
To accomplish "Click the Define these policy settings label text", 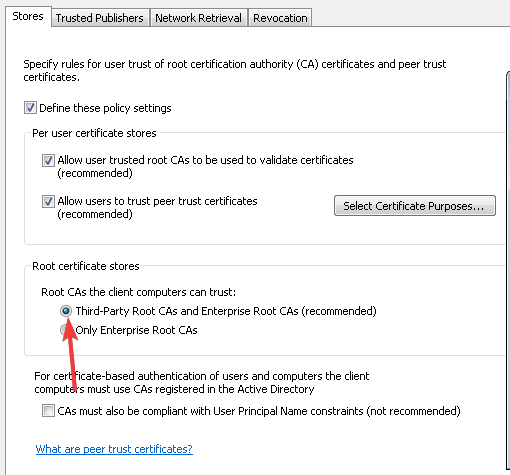I will coord(105,108).
